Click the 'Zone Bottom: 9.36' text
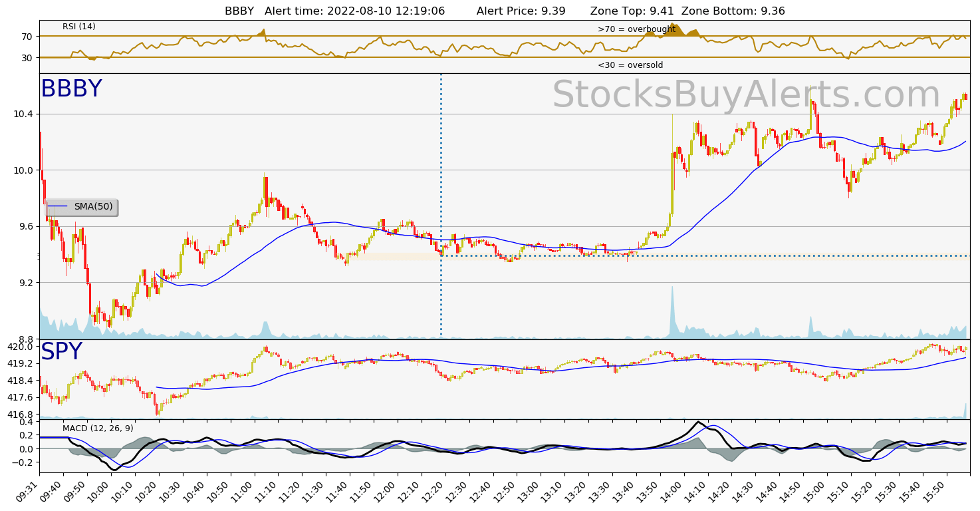980x511 pixels. [x=733, y=11]
